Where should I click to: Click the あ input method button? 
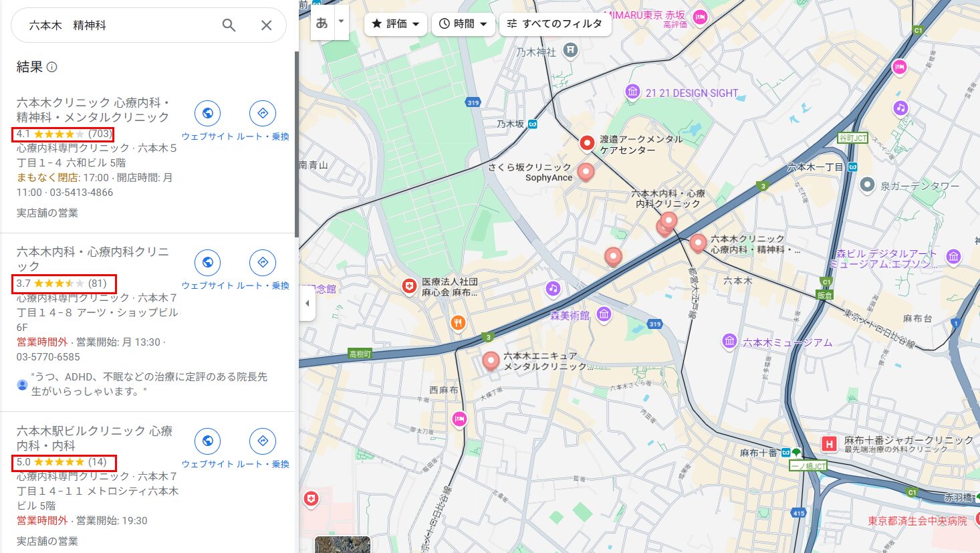322,23
